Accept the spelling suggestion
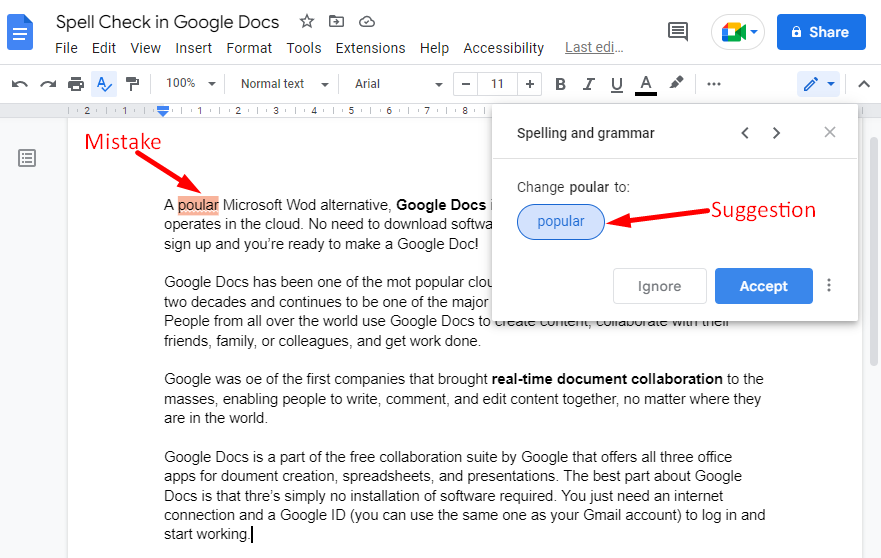The height and width of the screenshot is (558, 881). click(764, 286)
